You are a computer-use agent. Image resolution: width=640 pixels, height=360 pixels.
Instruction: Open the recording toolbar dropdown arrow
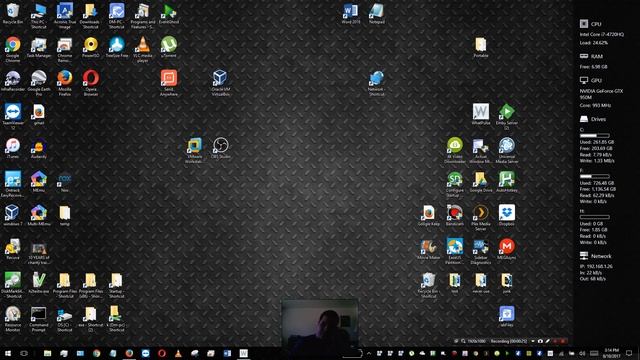click(x=533, y=341)
